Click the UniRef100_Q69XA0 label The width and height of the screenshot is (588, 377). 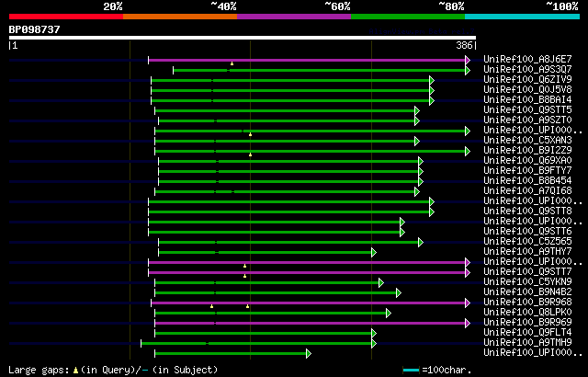click(527, 161)
